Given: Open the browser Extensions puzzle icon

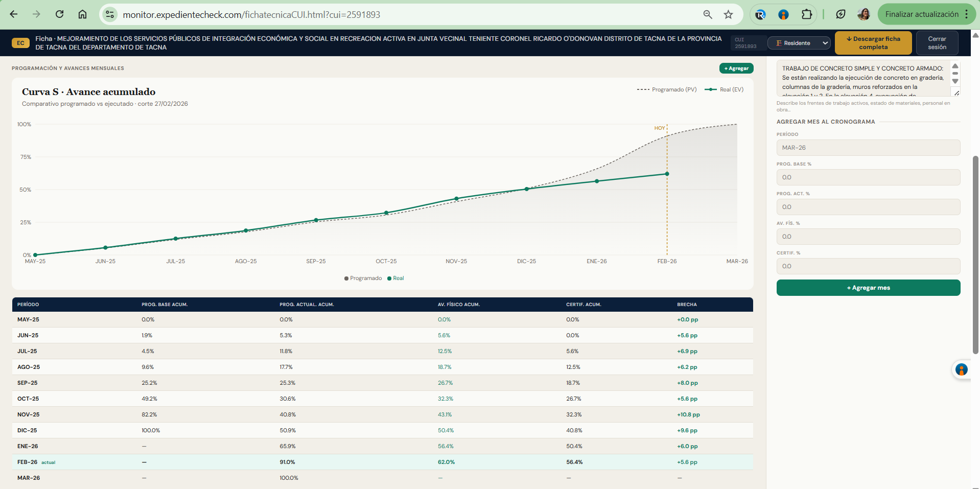Looking at the screenshot, I should [x=806, y=14].
